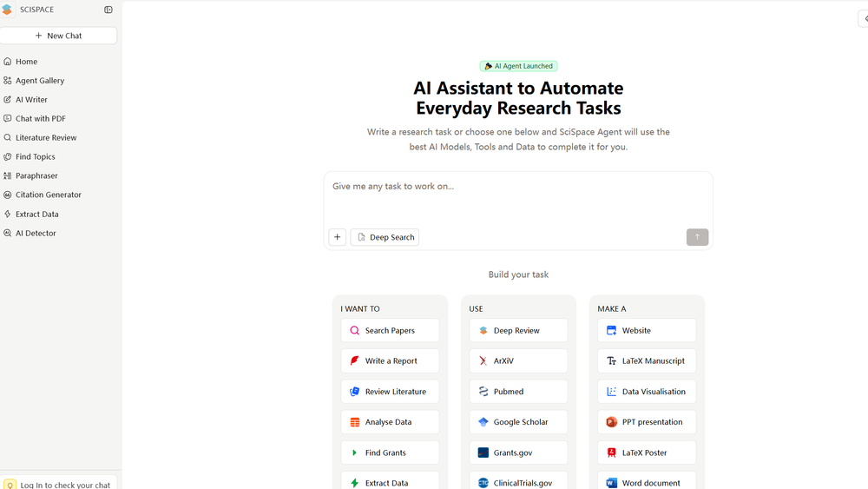Viewport: 868px width, 489px height.
Task: Open Citation Generator
Action: (x=48, y=195)
